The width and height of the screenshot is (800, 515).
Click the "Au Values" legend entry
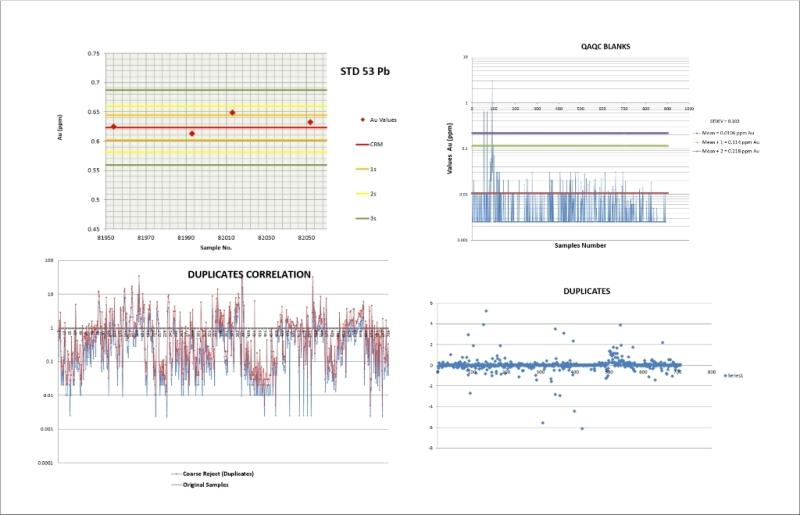[x=378, y=120]
